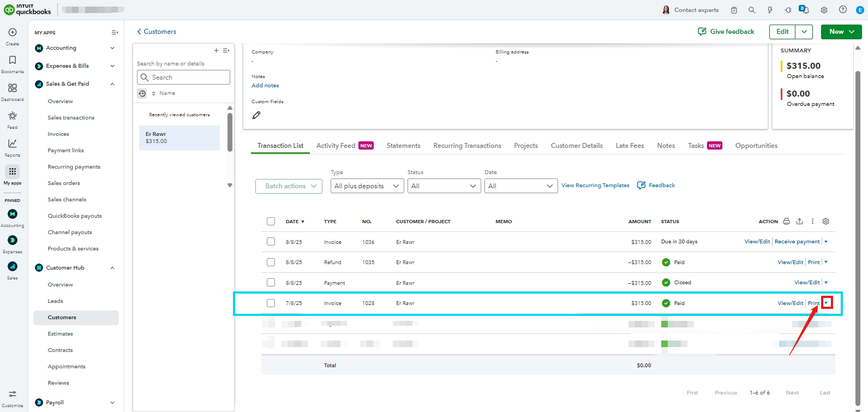Open Reports icon in left rail
Screen dimensions: 868x412
13,144
